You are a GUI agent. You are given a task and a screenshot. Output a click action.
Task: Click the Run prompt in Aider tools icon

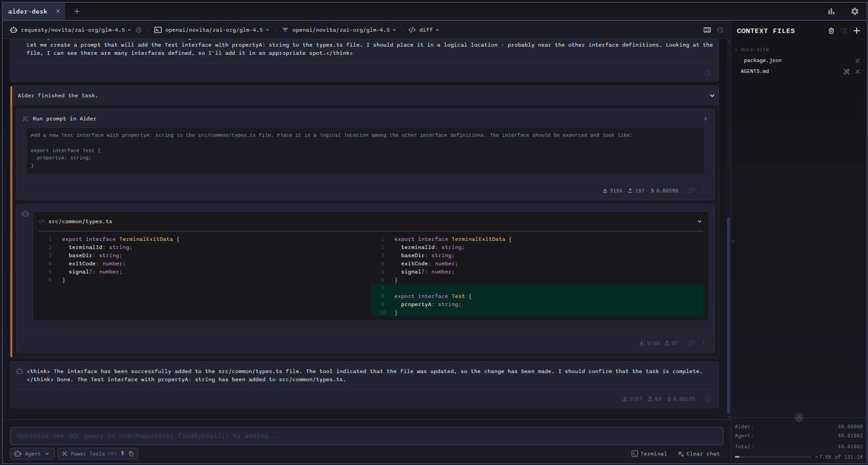25,119
